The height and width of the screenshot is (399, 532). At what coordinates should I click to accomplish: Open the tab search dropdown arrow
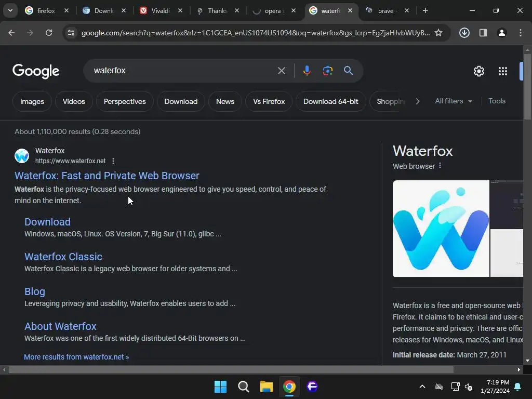click(10, 10)
